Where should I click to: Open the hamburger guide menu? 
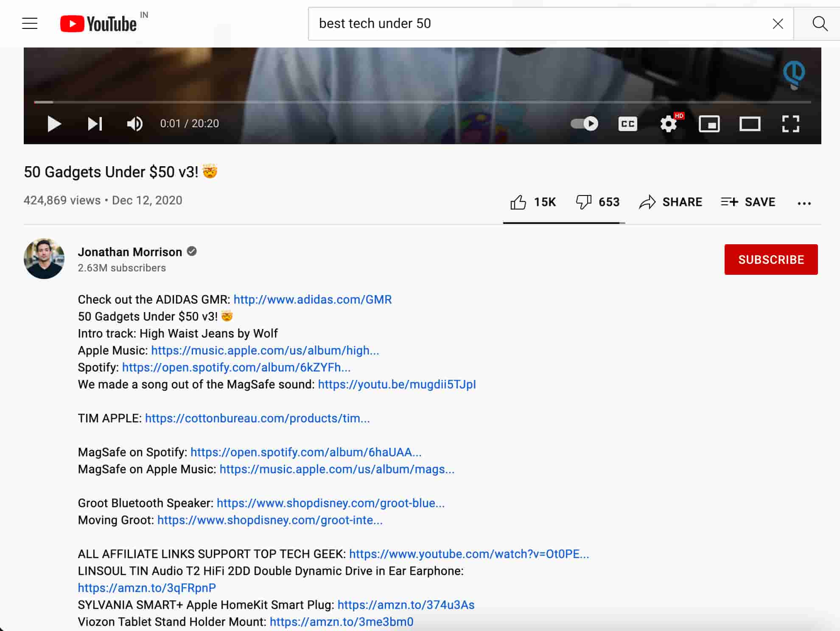coord(30,23)
